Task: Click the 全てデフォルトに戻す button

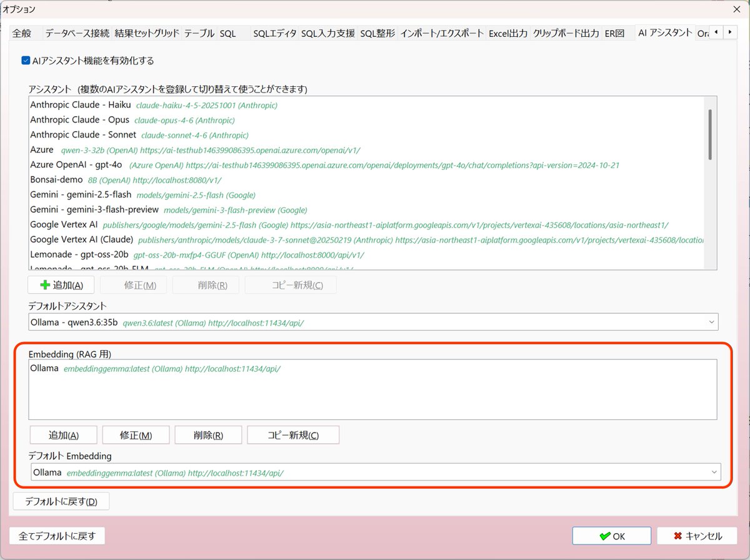Action: (57, 536)
